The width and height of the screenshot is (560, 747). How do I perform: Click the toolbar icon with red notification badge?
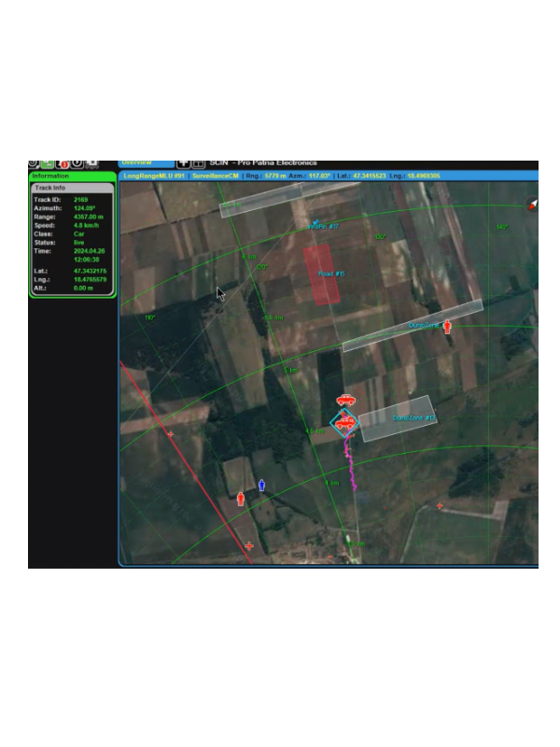(x=63, y=163)
